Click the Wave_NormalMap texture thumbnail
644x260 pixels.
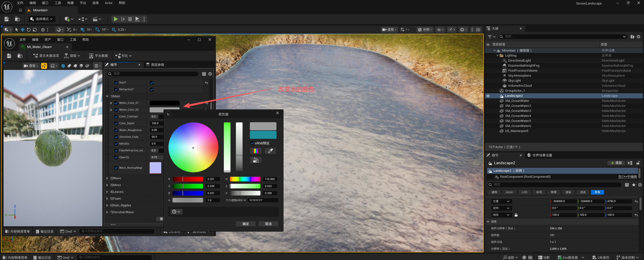tap(155, 168)
